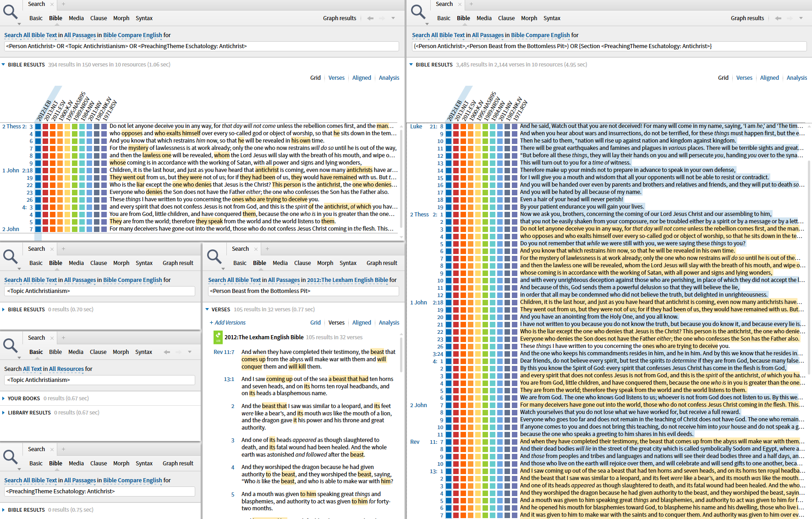Expand BIBLE RESULTS showing 0 results (0.75 sec)
This screenshot has width=812, height=519.
click(x=4, y=510)
